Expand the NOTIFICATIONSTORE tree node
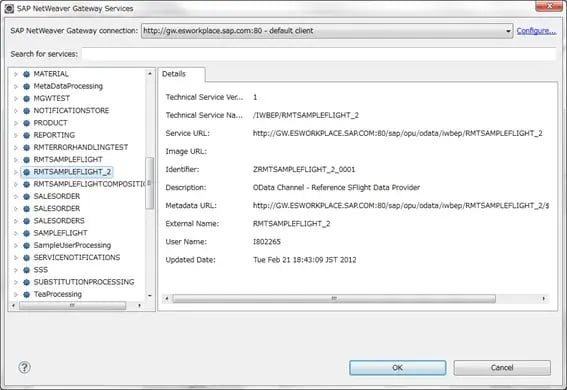Screen dimensions: 567x390 pos(16,111)
